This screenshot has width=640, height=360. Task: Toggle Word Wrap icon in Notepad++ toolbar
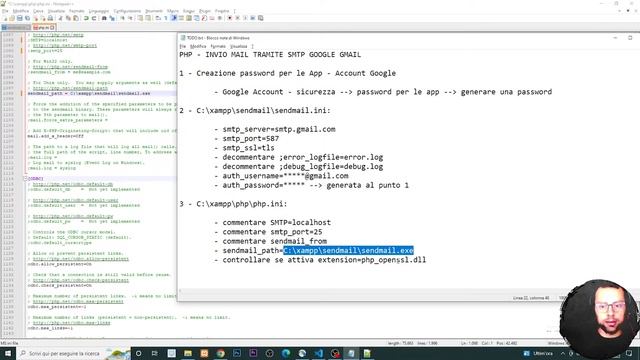pos(158,18)
